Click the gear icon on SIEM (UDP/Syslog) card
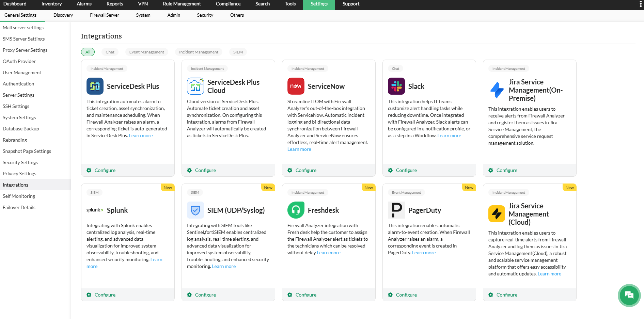The height and width of the screenshot is (319, 644). 189,295
